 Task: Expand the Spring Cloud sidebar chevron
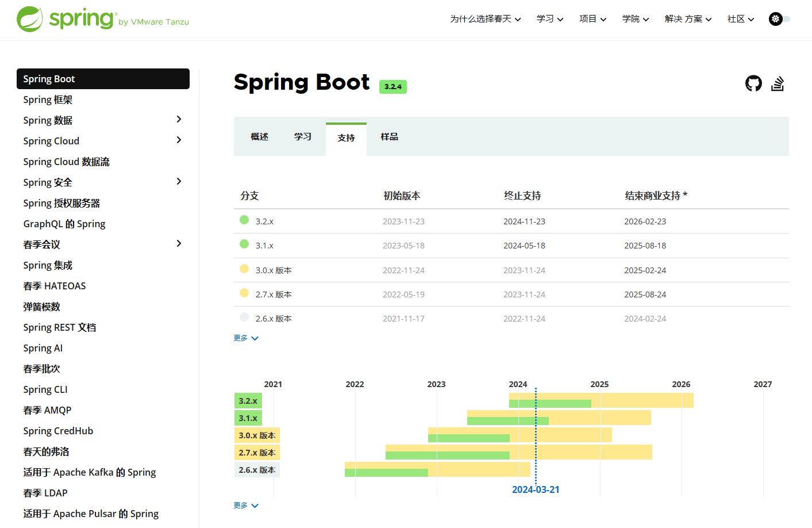click(179, 140)
